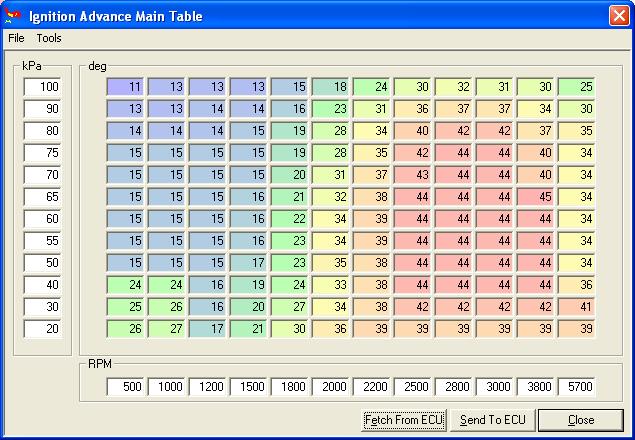
Task: Close the Ignition Advance Main Table window
Action: (x=619, y=16)
